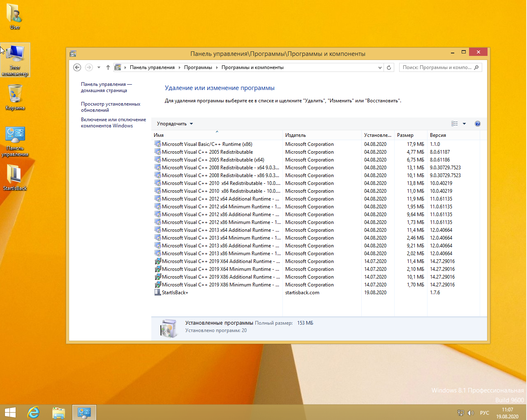Click the Up one level arrow
Viewport: 527px width, 420px height.
(x=108, y=67)
